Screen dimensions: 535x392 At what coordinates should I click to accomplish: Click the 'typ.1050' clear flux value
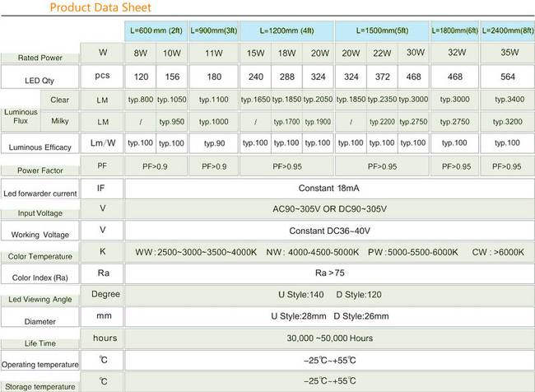click(x=172, y=100)
